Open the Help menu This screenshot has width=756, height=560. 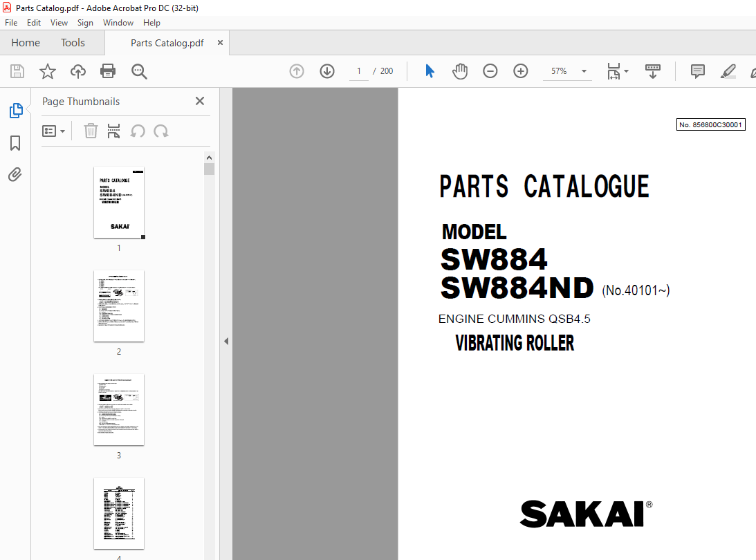click(151, 23)
